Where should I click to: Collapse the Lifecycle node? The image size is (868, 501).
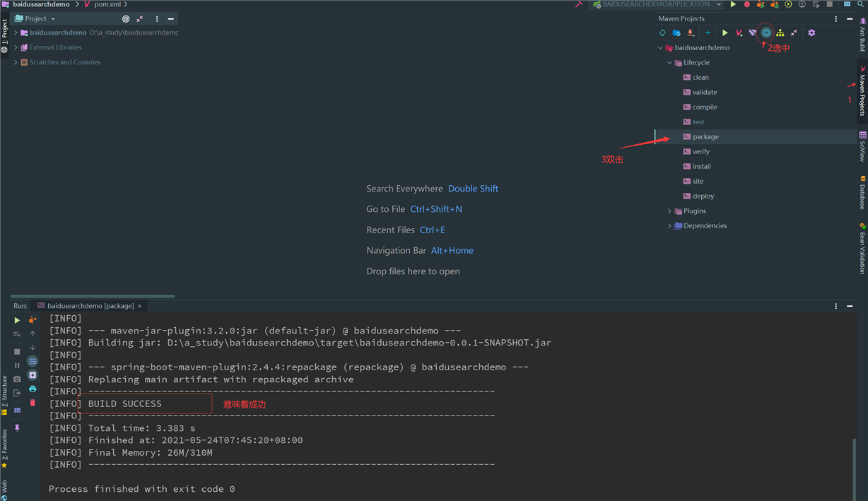pyautogui.click(x=669, y=63)
